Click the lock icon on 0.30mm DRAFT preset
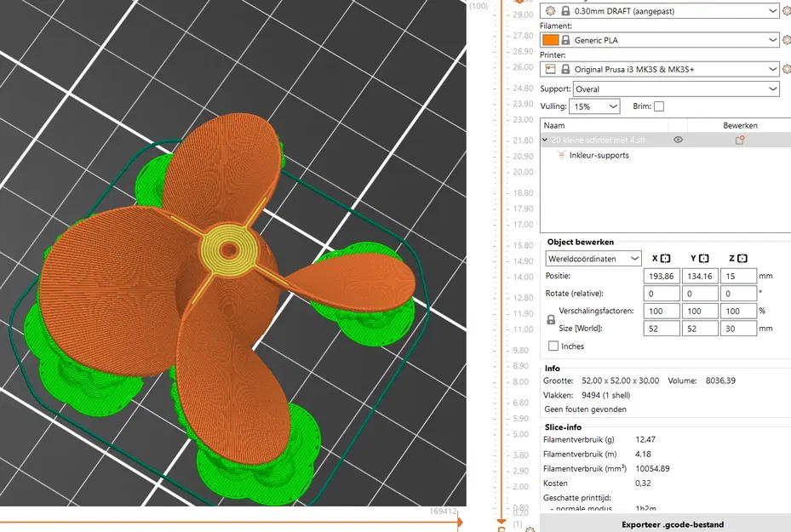This screenshot has height=532, width=791. click(x=565, y=10)
